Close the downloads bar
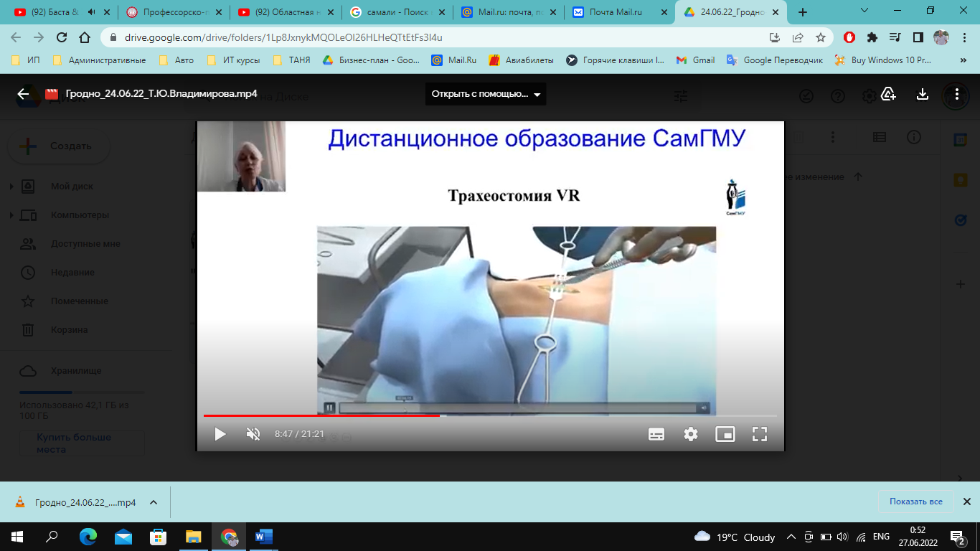980x551 pixels. (x=966, y=501)
